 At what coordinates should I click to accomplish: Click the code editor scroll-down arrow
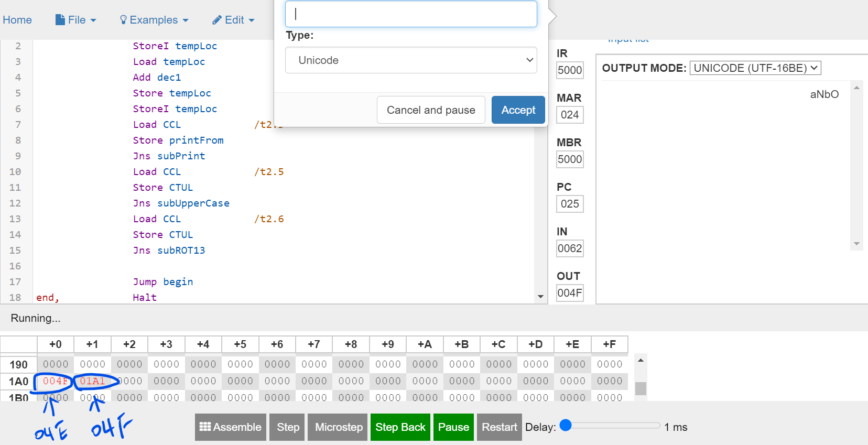[x=540, y=297]
